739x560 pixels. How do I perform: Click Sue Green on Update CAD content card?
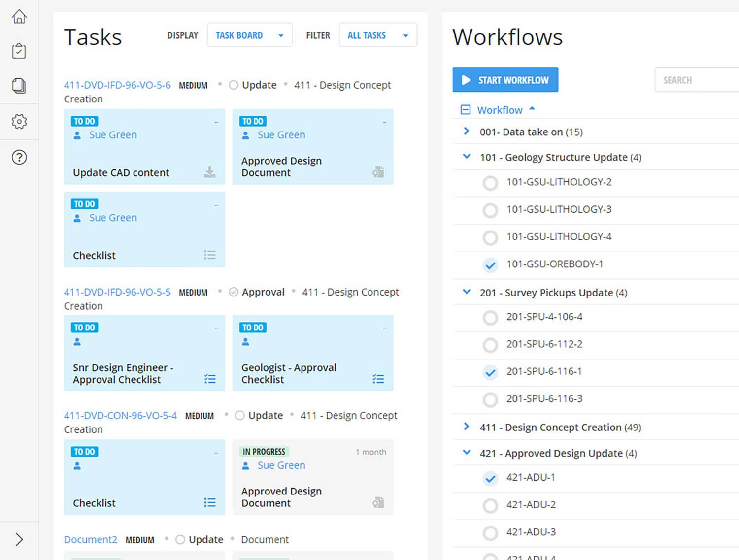(113, 135)
